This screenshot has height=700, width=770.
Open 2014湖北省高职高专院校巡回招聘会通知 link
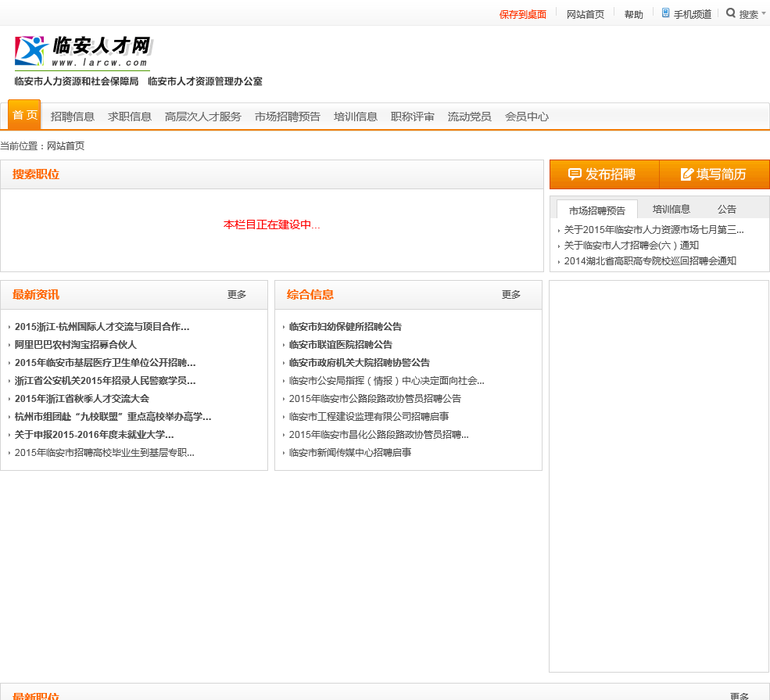650,261
